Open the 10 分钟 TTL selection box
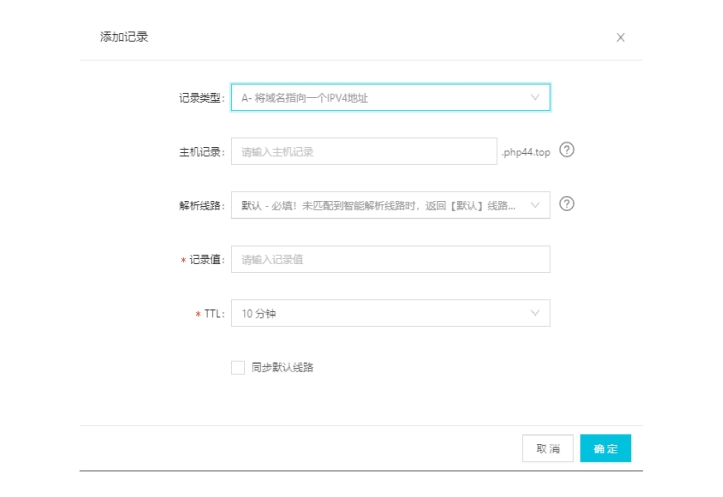Screen dimensions: 723x497 coord(390,313)
